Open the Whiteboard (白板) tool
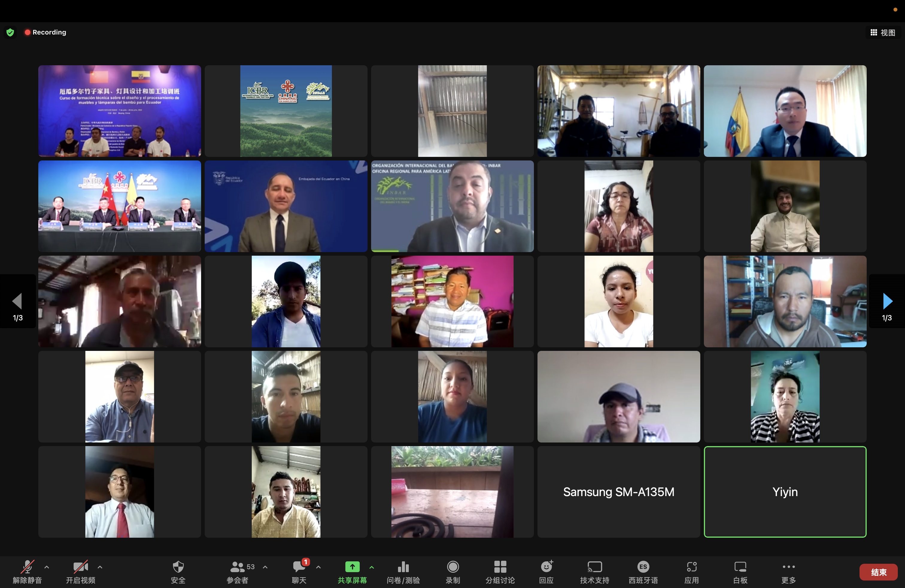This screenshot has height=588, width=905. tap(740, 567)
